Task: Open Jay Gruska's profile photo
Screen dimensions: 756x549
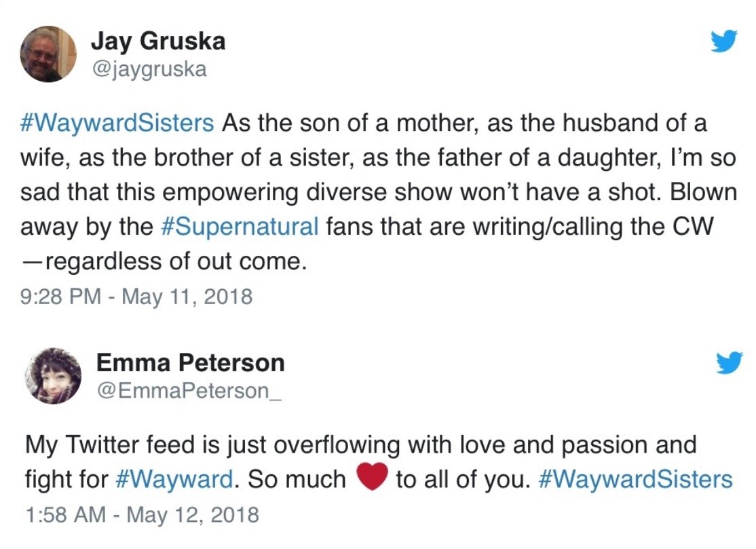Action: [x=48, y=54]
